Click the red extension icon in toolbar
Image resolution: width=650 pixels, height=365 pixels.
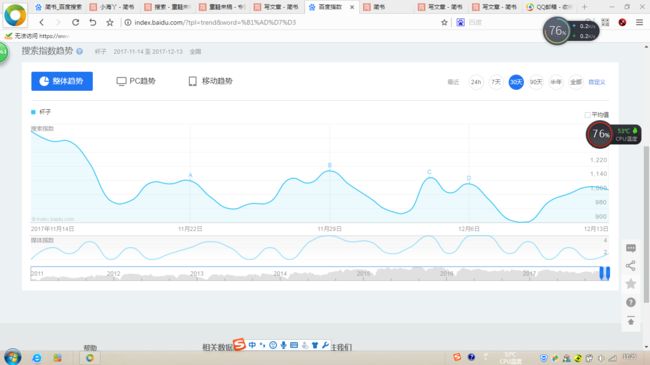pyautogui.click(x=622, y=22)
